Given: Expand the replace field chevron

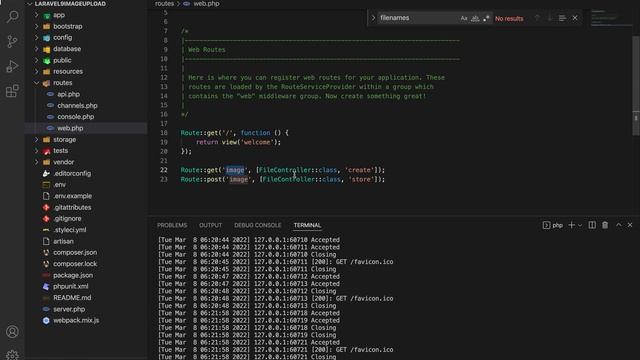Looking at the screenshot, I should (373, 18).
